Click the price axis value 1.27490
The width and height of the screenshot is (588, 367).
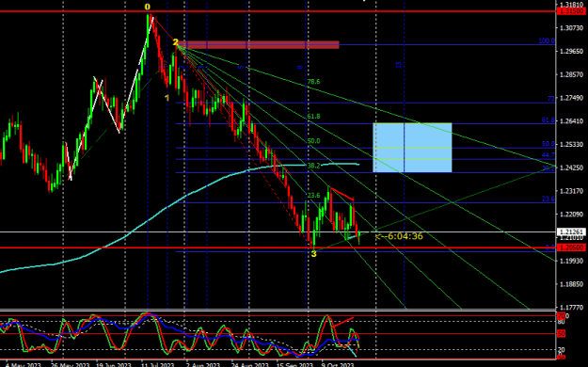571,98
